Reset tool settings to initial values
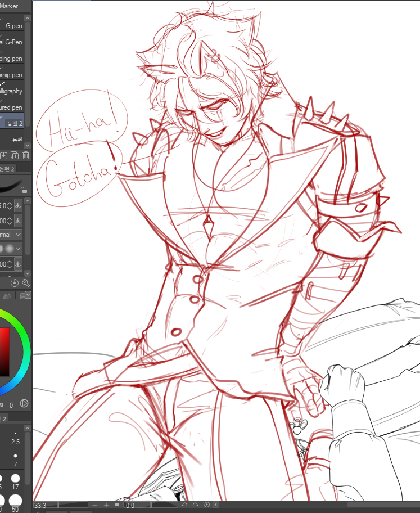 click(15, 282)
